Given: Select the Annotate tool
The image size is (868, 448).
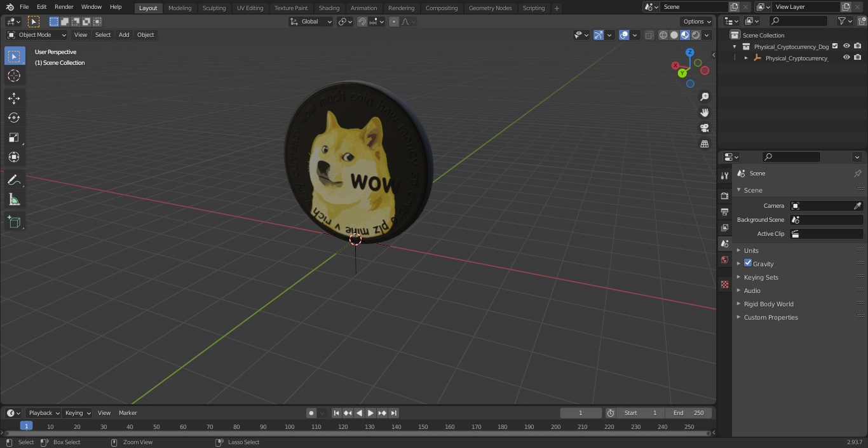Looking at the screenshot, I should 14,180.
